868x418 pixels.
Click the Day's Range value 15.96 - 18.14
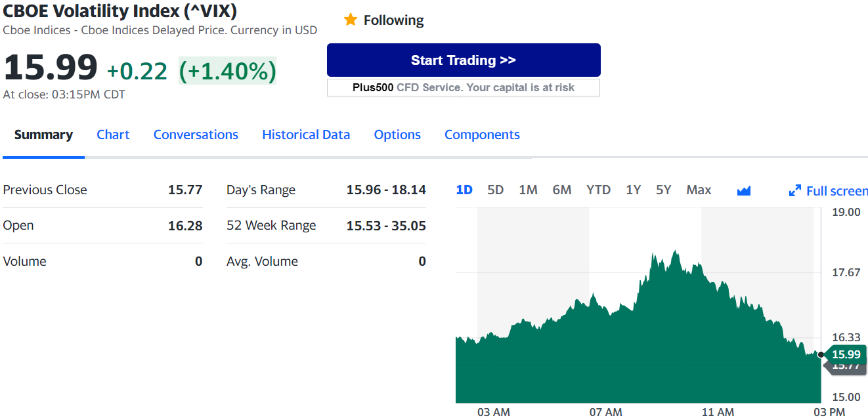coord(386,190)
